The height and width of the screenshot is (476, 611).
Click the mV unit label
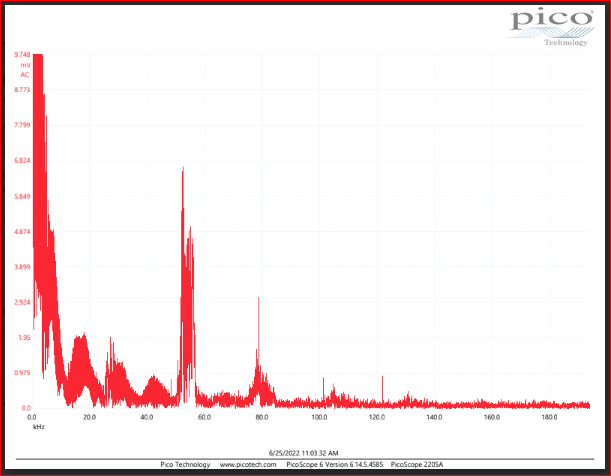[25, 65]
